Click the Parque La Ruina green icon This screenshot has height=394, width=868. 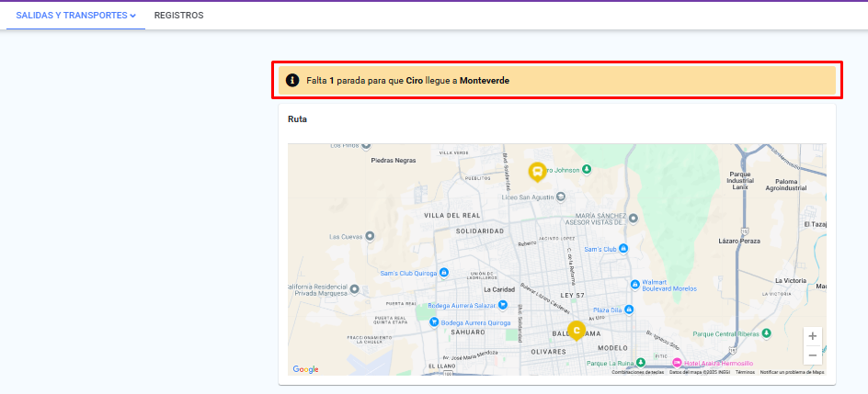pyautogui.click(x=641, y=363)
